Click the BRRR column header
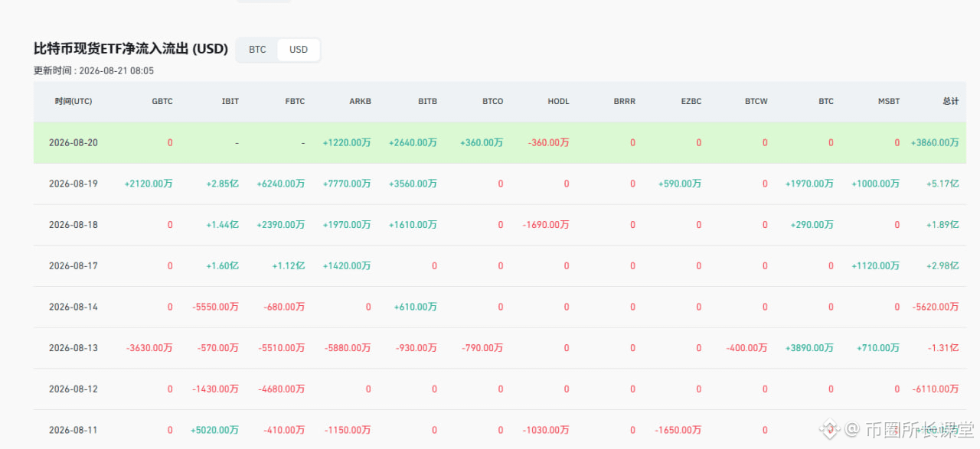The image size is (980, 449). pos(625,102)
